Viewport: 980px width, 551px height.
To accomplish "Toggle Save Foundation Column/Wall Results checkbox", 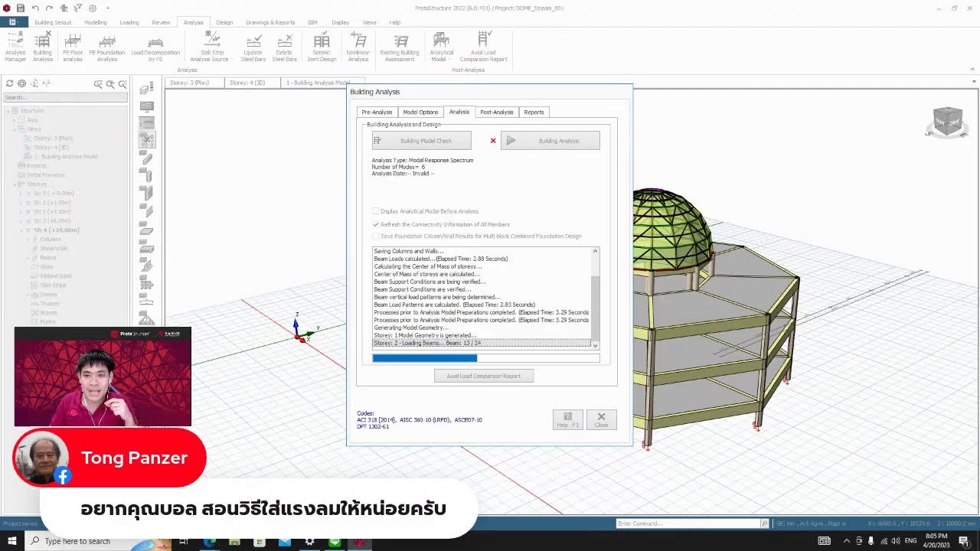I will (376, 236).
